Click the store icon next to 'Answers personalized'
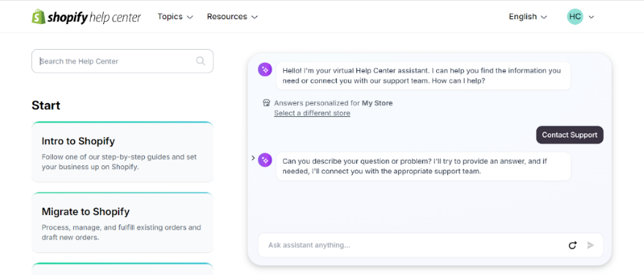644x275 pixels. pos(266,103)
